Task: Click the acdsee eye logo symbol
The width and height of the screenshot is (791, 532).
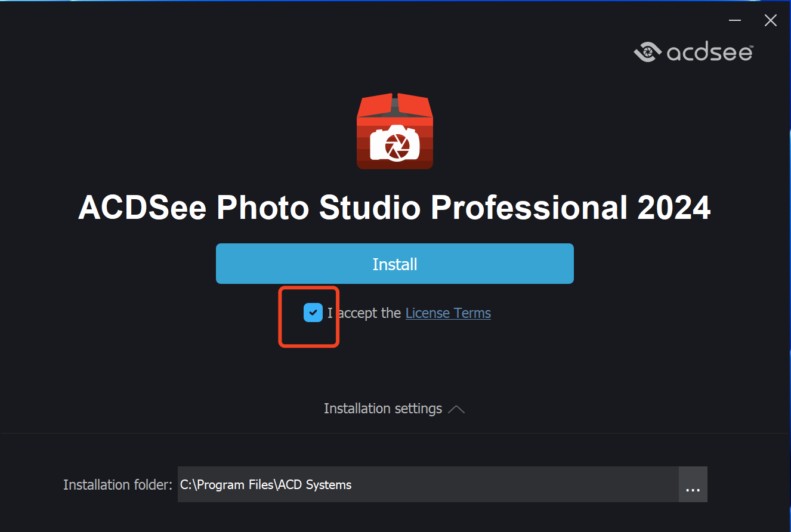Action: click(648, 52)
